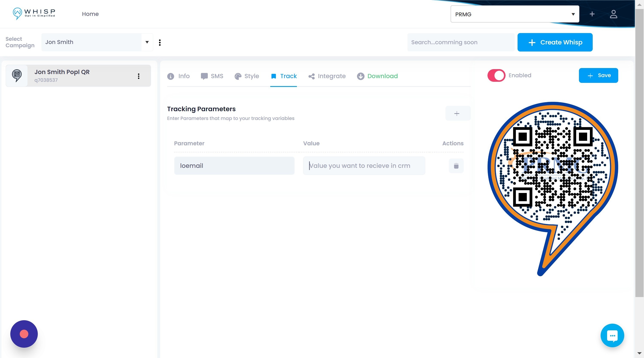
Task: Delete the loemail parameter row
Action: (456, 166)
